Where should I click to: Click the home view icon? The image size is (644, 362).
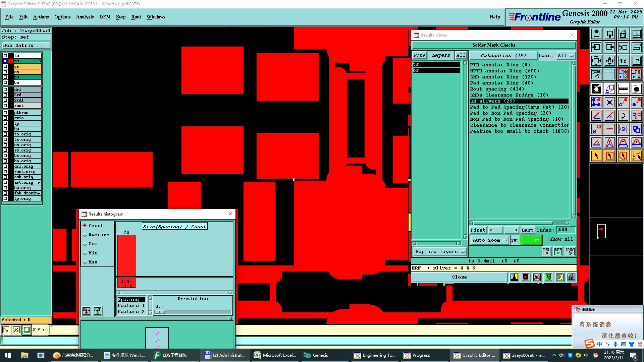623,34
